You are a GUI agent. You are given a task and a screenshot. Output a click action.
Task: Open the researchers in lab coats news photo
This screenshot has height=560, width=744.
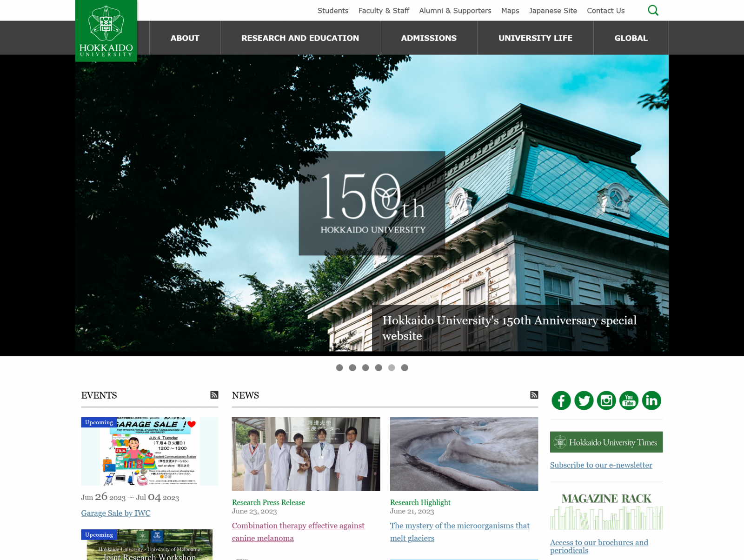(306, 454)
